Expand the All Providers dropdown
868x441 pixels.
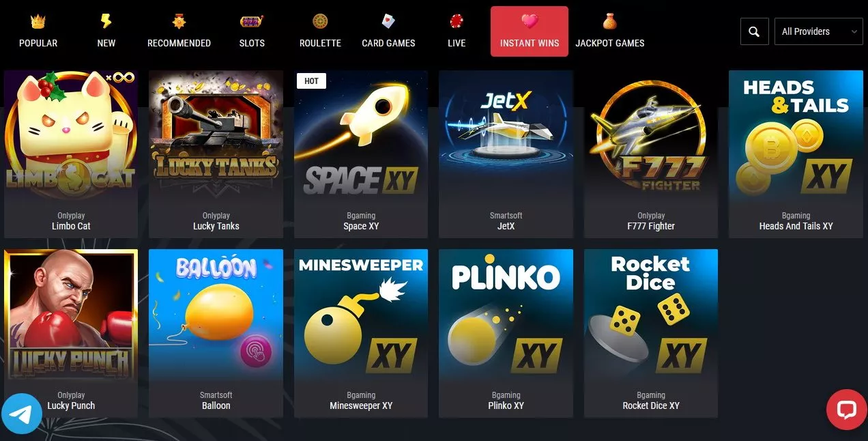pos(818,31)
